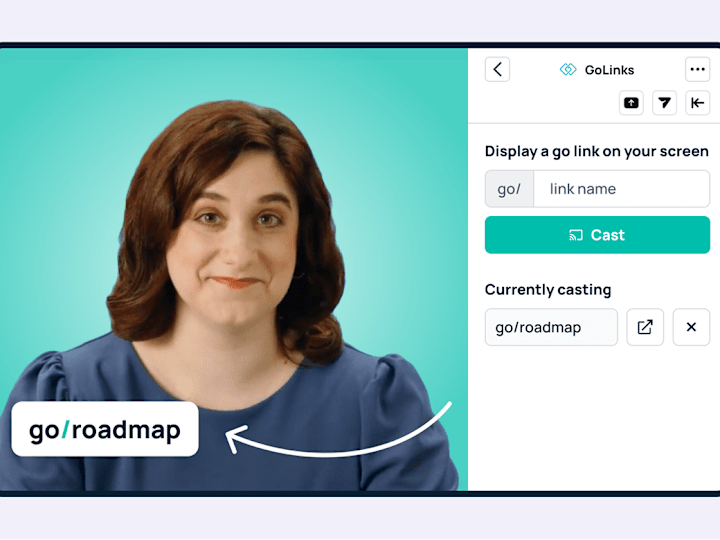Open go/roadmap in a new tab icon

645,327
